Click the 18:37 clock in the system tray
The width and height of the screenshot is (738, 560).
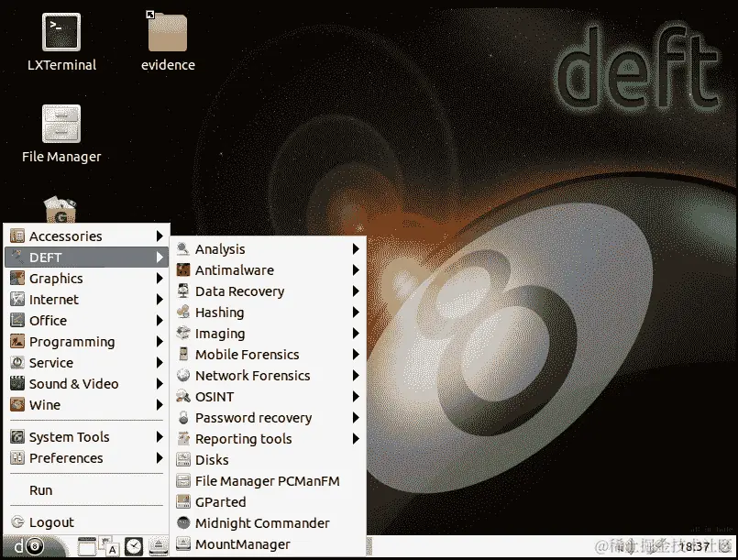pos(694,547)
